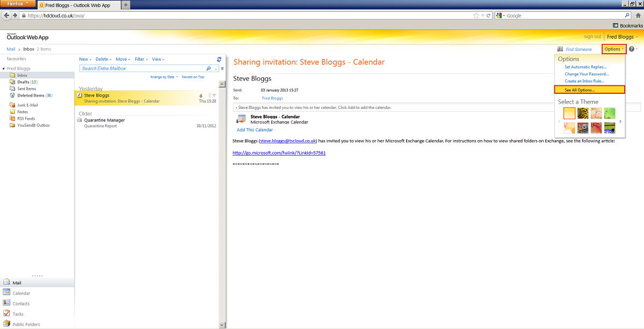Click the envelope icon beside Quarantine Manager
Screen dimensions: 644x329
79,120
